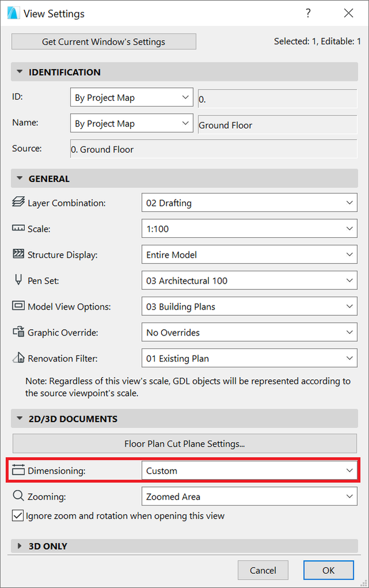
Task: Toggle Ignore zoom and rotation checkbox
Action: pos(18,516)
